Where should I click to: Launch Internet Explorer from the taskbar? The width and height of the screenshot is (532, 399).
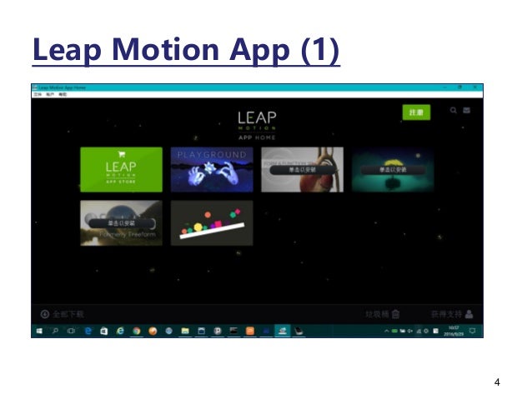click(x=120, y=331)
